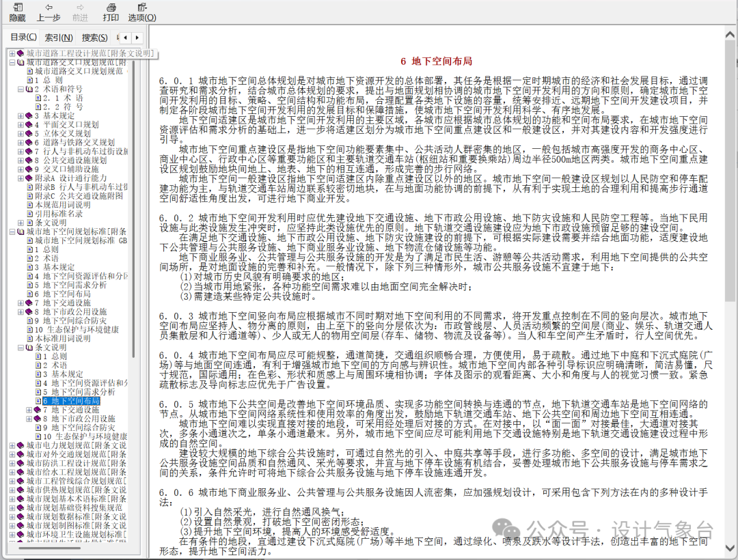Expand the 城市工程管线综合规划规范 node
The image size is (738, 560).
[x=12, y=481]
